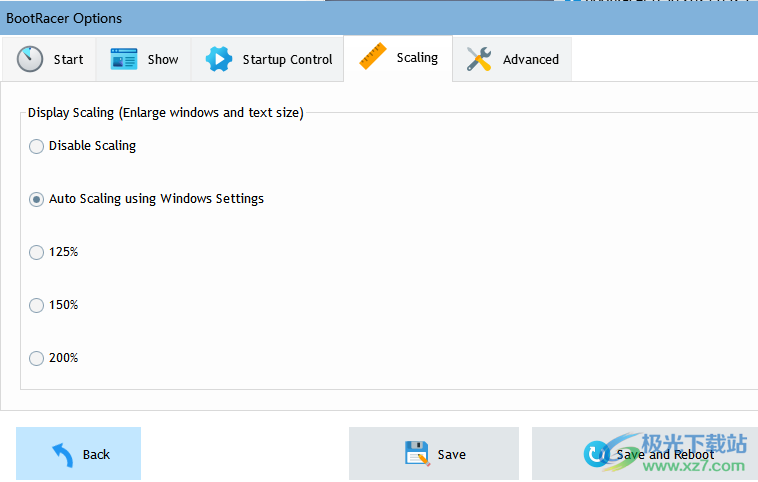The height and width of the screenshot is (482, 758).
Task: Click the wrench and screwdriver Advanced icon
Action: tap(479, 59)
